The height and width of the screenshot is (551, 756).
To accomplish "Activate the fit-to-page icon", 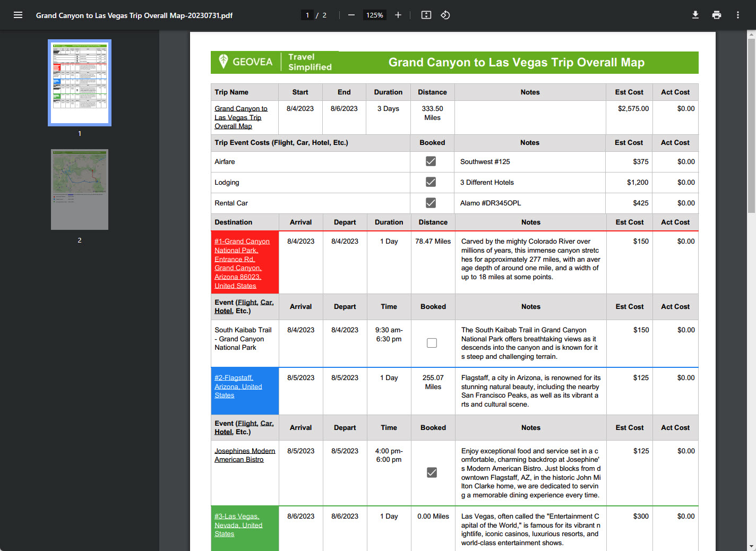I will tap(426, 15).
